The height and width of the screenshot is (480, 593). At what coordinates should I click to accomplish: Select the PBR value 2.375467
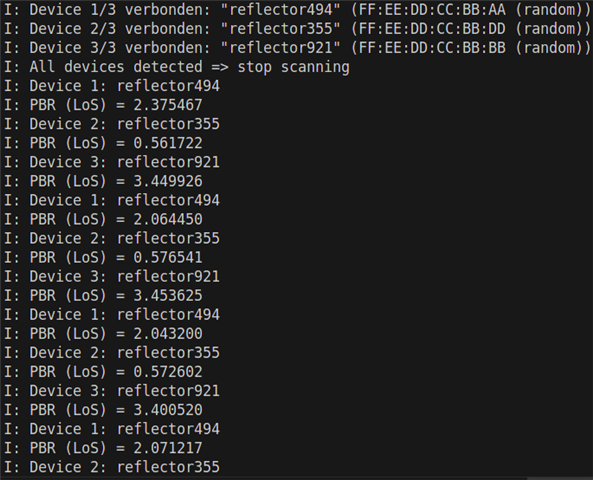[168, 105]
